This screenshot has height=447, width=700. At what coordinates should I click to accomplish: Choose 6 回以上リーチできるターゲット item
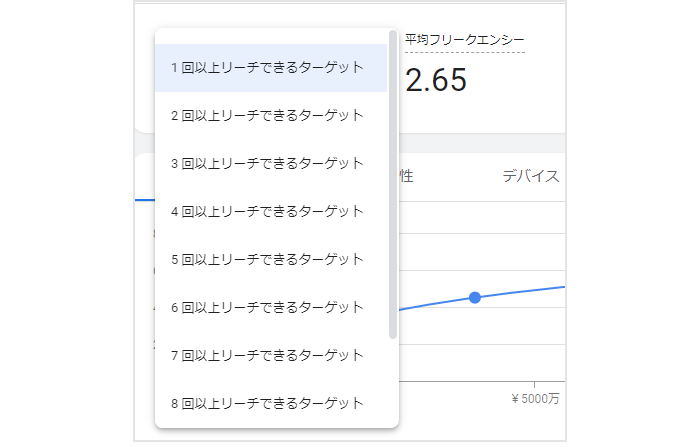point(271,308)
